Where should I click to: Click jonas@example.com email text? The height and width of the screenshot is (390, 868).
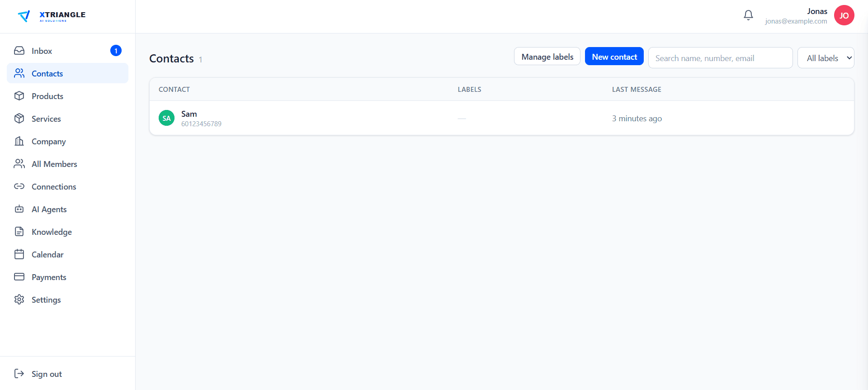(796, 21)
